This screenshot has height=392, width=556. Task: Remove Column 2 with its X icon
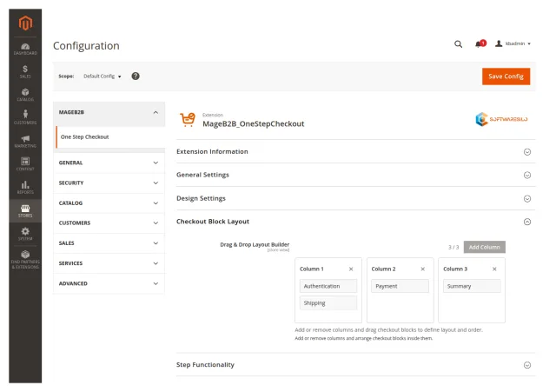click(x=423, y=269)
